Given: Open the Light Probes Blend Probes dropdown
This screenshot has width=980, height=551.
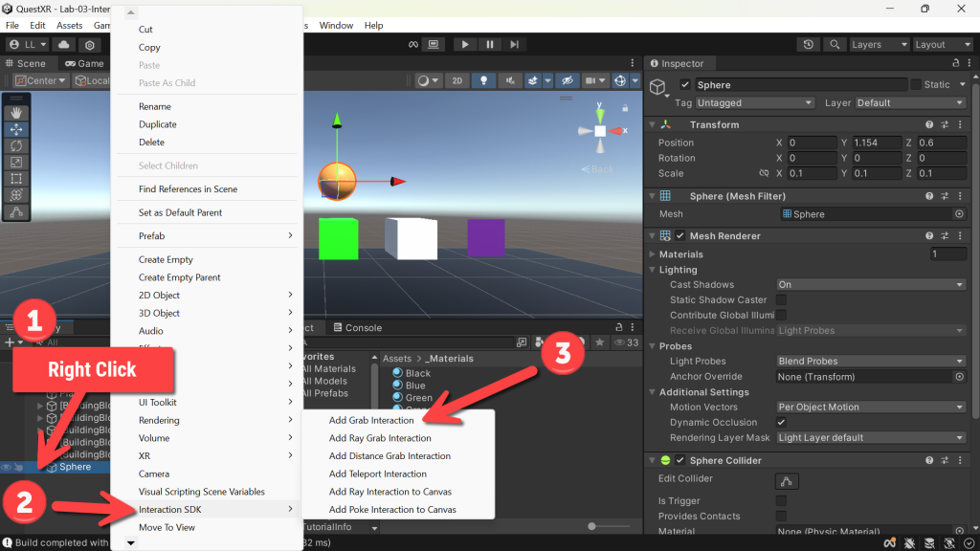Looking at the screenshot, I should [x=871, y=361].
